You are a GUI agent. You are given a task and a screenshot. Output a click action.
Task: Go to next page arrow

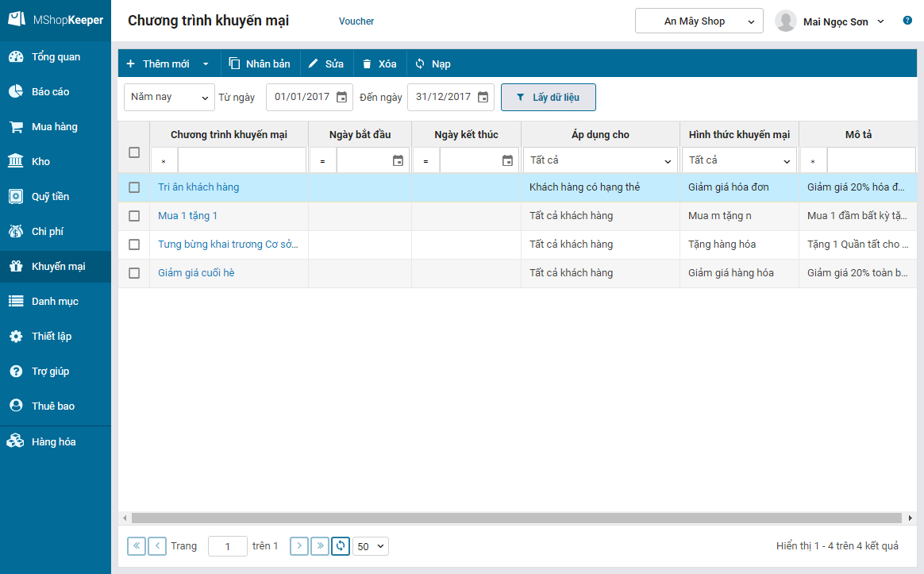click(x=299, y=545)
